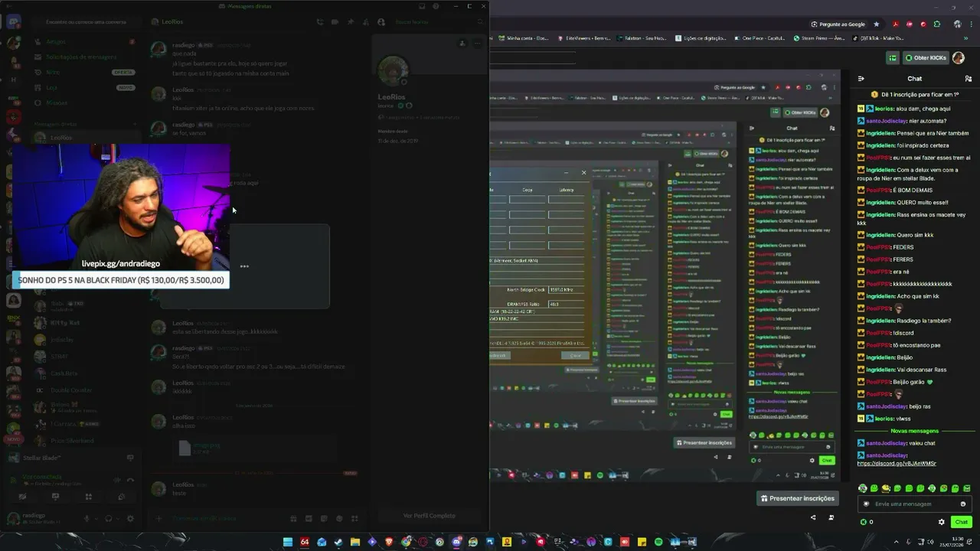
Task: Open Brave browser from the taskbar
Action: tap(389, 542)
